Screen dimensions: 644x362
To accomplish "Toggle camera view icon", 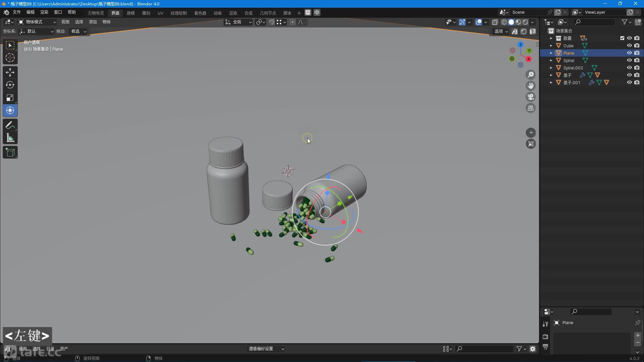I will click(x=531, y=97).
